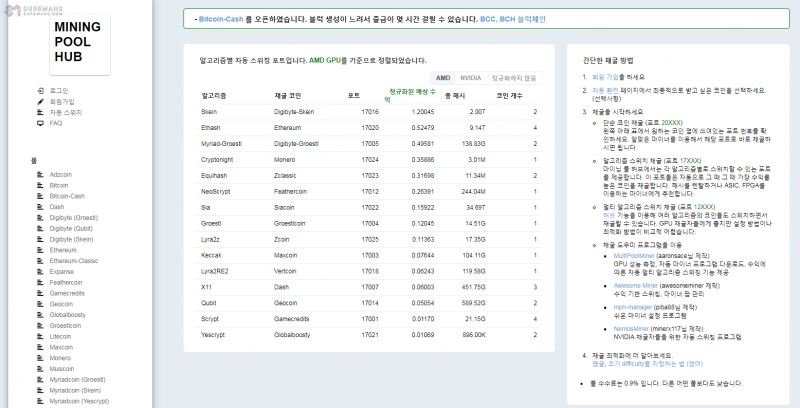Click the login icon in sidebar
The image size is (800, 408).
tap(41, 91)
